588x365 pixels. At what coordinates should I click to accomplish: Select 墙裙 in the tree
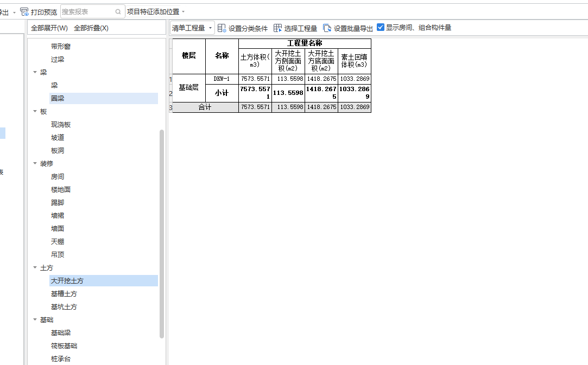click(x=58, y=216)
